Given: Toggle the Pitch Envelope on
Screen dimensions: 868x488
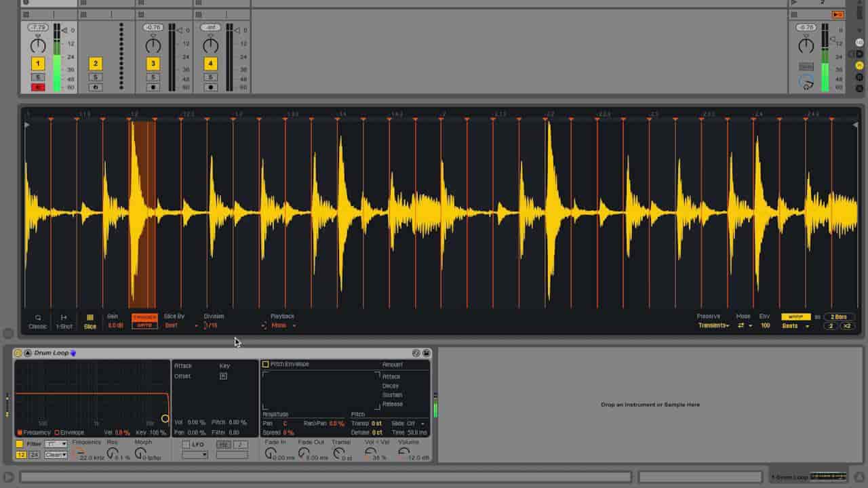Looking at the screenshot, I should pos(266,365).
